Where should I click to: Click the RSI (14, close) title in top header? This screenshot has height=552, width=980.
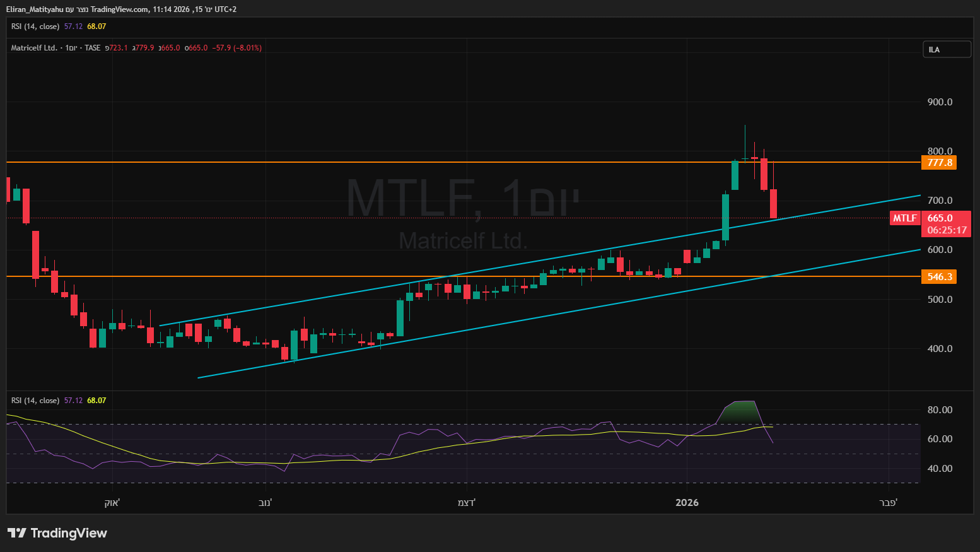click(x=35, y=26)
